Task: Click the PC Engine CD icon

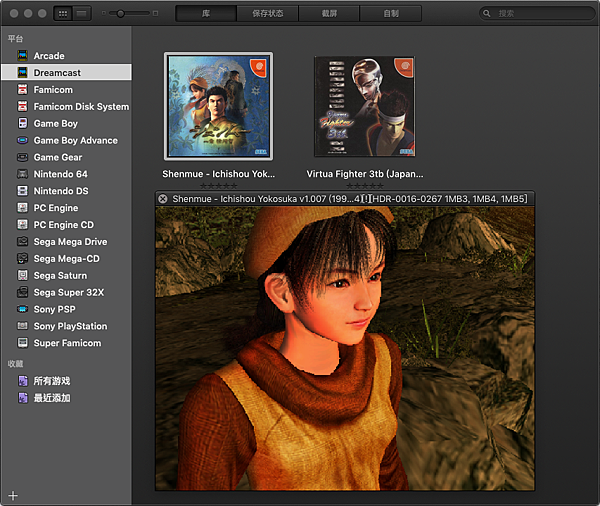Action: pyautogui.click(x=23, y=224)
